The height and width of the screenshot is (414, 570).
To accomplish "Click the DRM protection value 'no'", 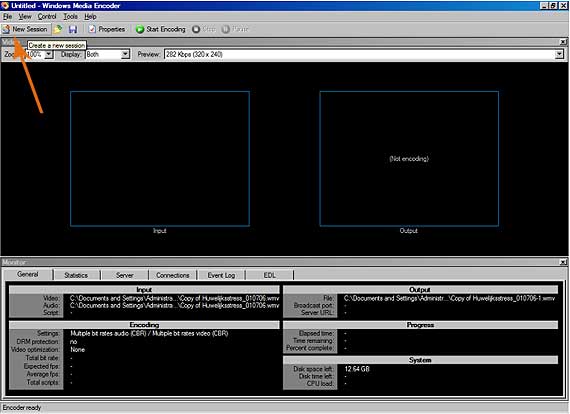I will pos(73,342).
